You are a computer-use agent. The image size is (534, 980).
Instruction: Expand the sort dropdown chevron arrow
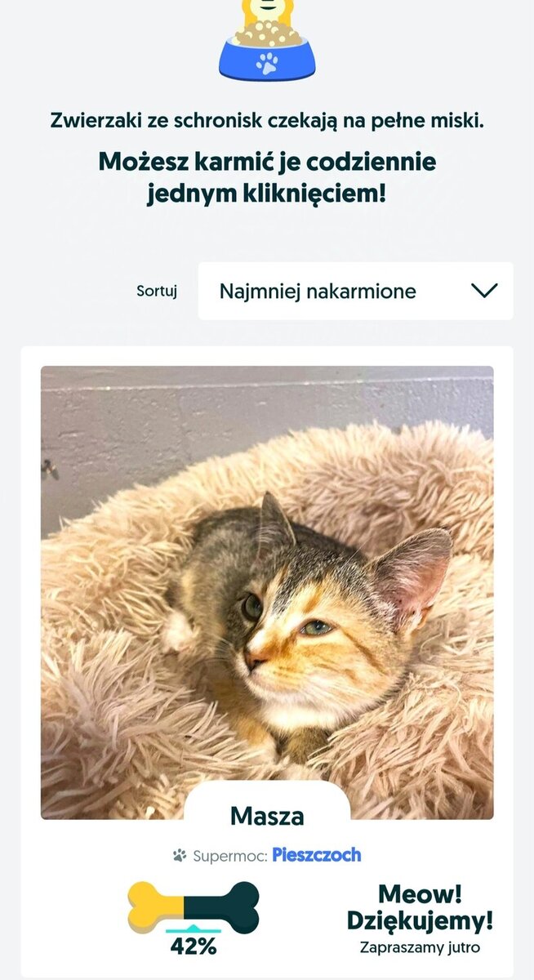484,291
